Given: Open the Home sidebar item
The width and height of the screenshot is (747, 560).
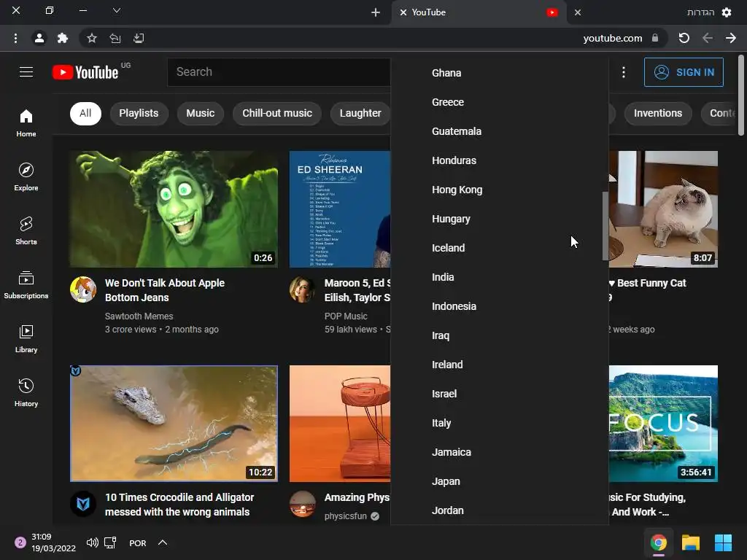Looking at the screenshot, I should (x=26, y=122).
